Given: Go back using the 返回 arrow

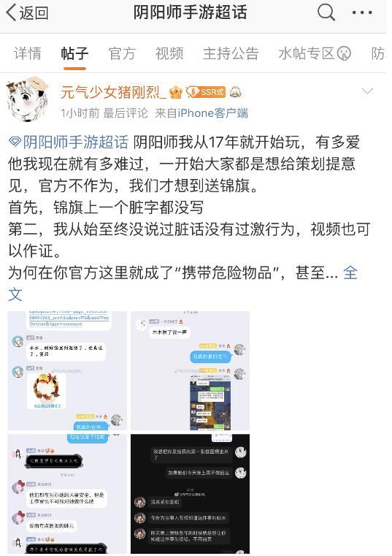Looking at the screenshot, I should coord(27,12).
